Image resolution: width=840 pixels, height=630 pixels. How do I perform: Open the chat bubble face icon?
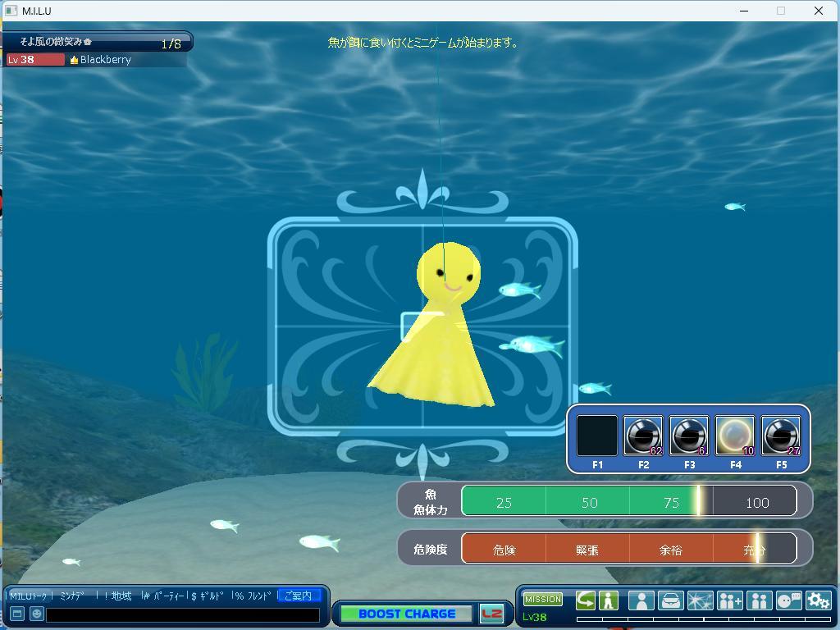[788, 600]
